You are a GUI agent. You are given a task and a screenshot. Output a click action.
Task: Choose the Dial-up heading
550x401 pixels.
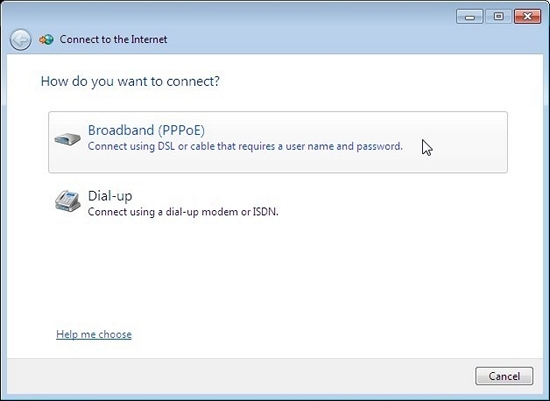tap(110, 196)
